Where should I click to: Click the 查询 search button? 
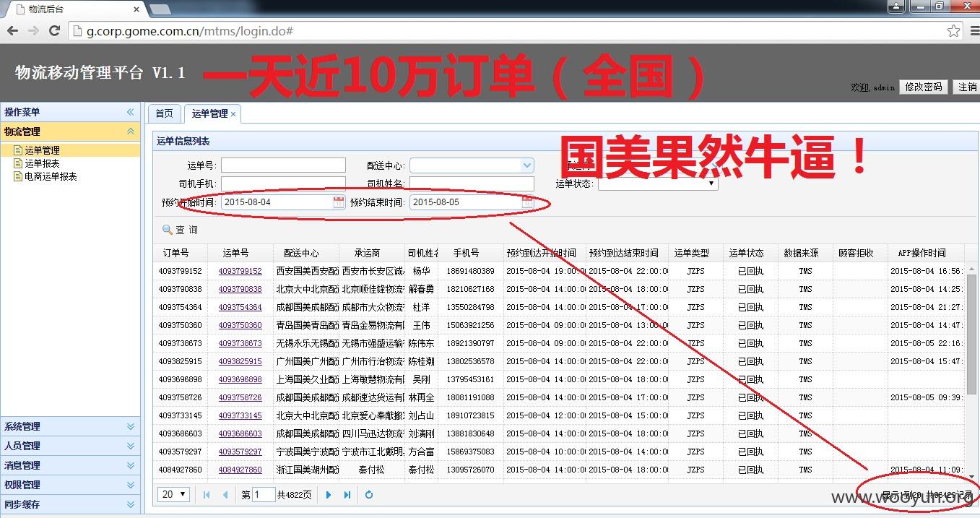(180, 230)
